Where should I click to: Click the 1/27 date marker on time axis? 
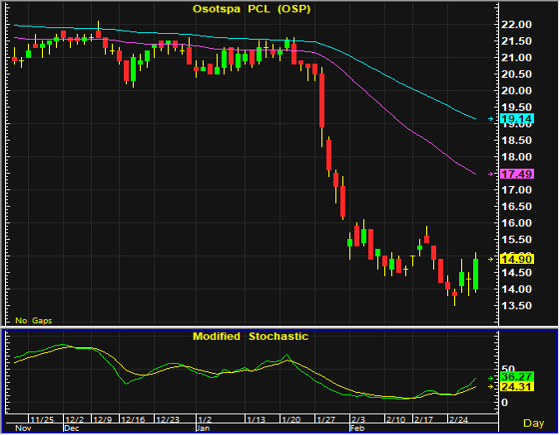(x=325, y=420)
